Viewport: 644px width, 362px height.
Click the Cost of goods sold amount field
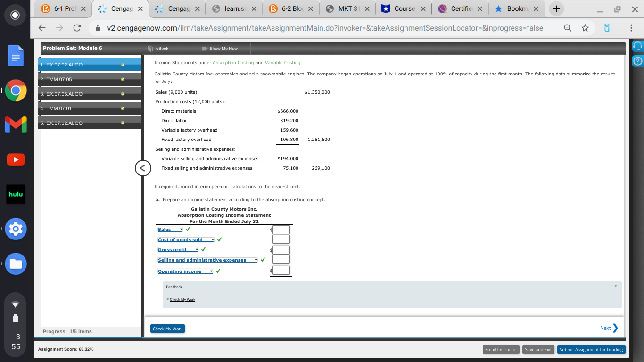[281, 239]
